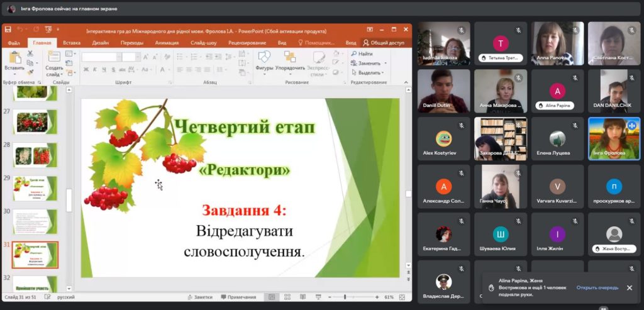Expand the Arrange (Упорядочить) dropdown
This screenshot has width=644, height=310.
pyautogui.click(x=290, y=68)
